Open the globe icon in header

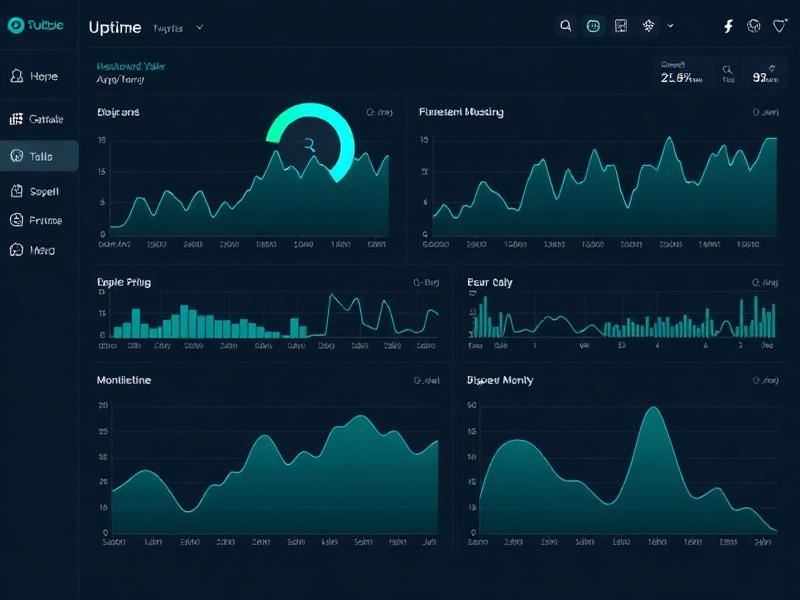[754, 26]
